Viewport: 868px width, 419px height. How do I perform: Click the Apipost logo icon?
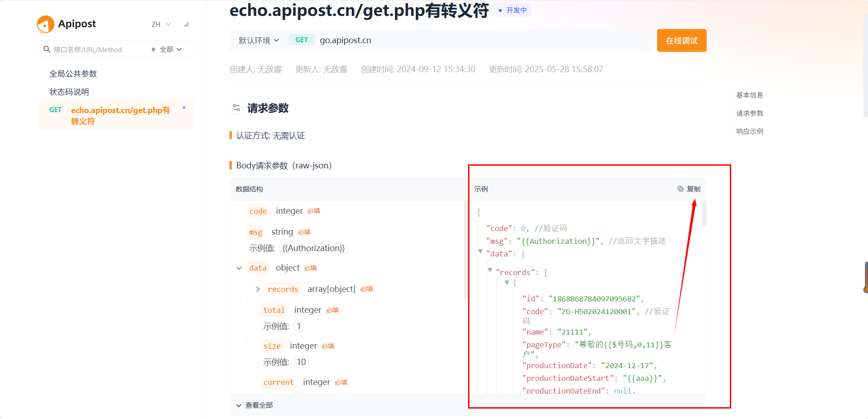coord(45,25)
